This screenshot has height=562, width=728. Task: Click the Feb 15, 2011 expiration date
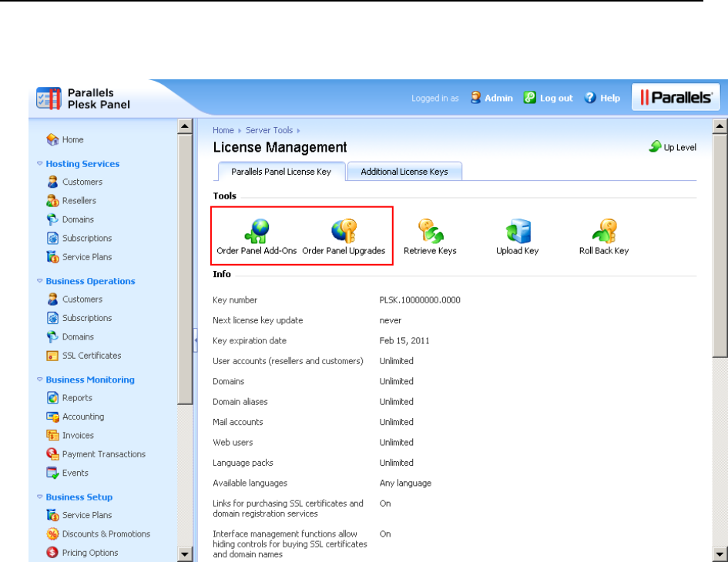(404, 340)
